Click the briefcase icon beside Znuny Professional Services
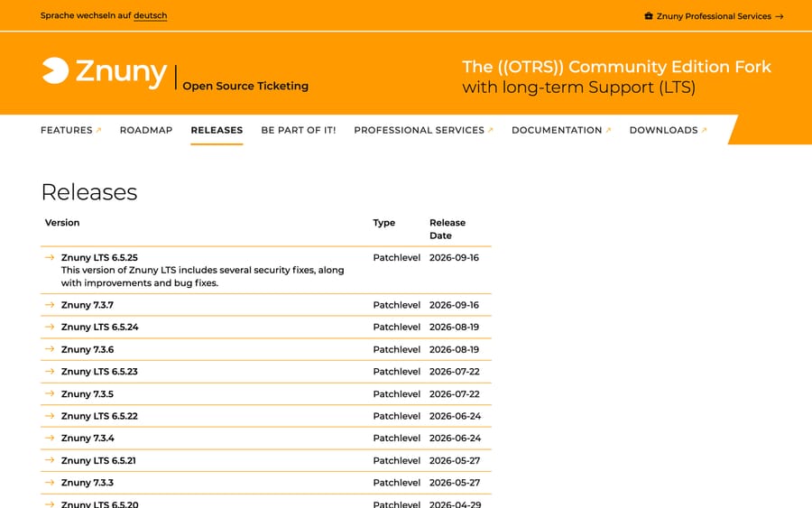 click(x=649, y=16)
